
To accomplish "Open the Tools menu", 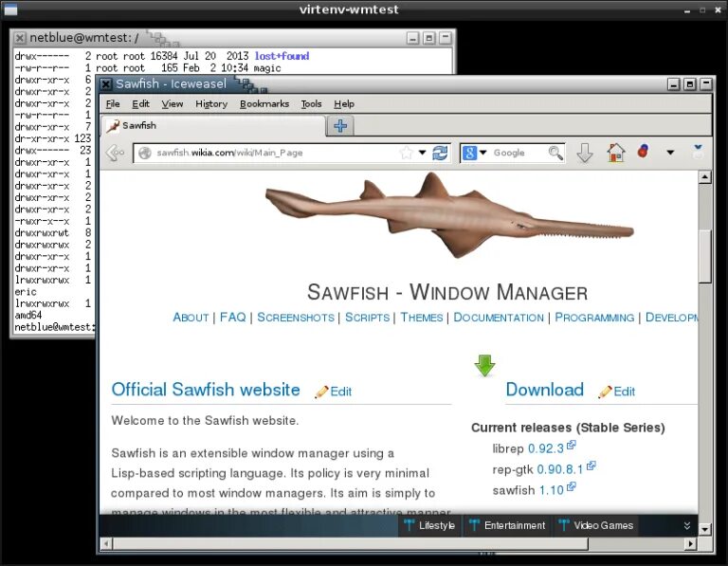I will 311,104.
